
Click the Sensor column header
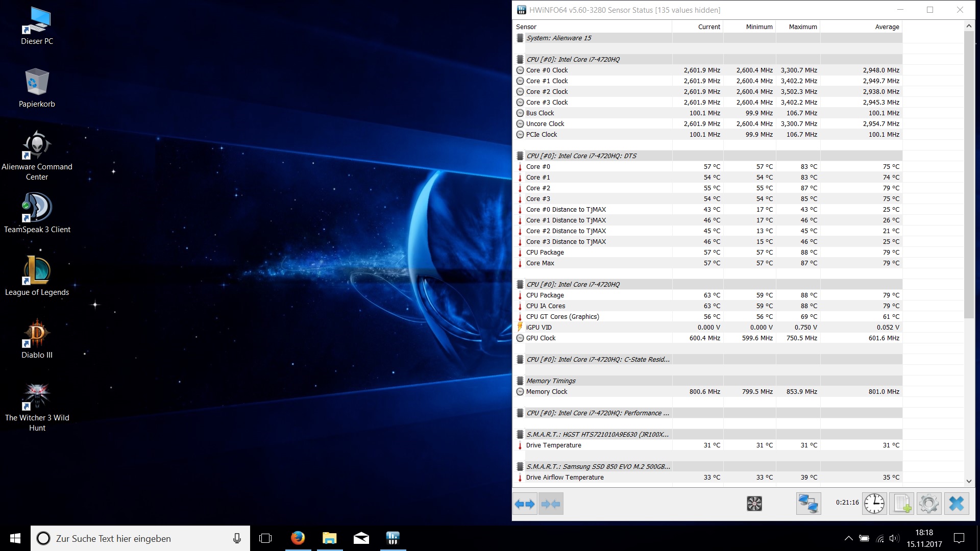click(526, 27)
